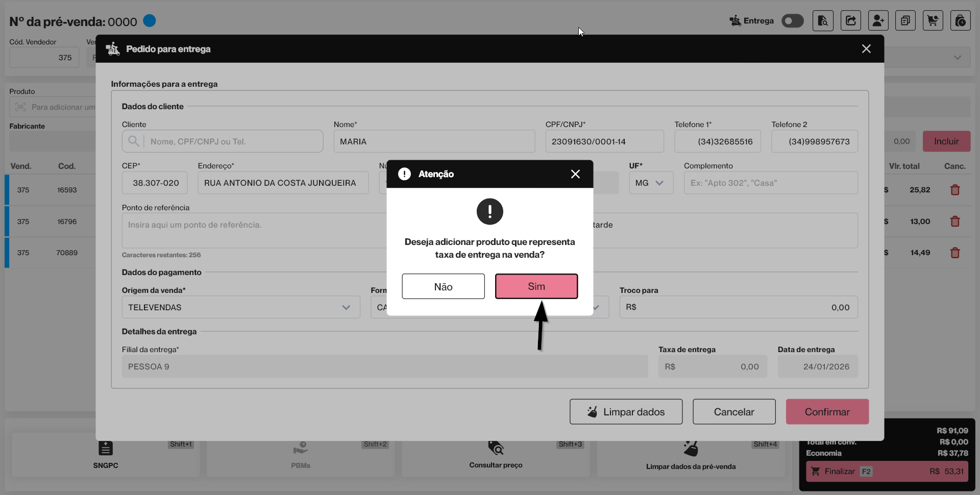Screen dimensions: 980x495
Task: Click the Taxa de entrega field
Action: click(x=713, y=366)
